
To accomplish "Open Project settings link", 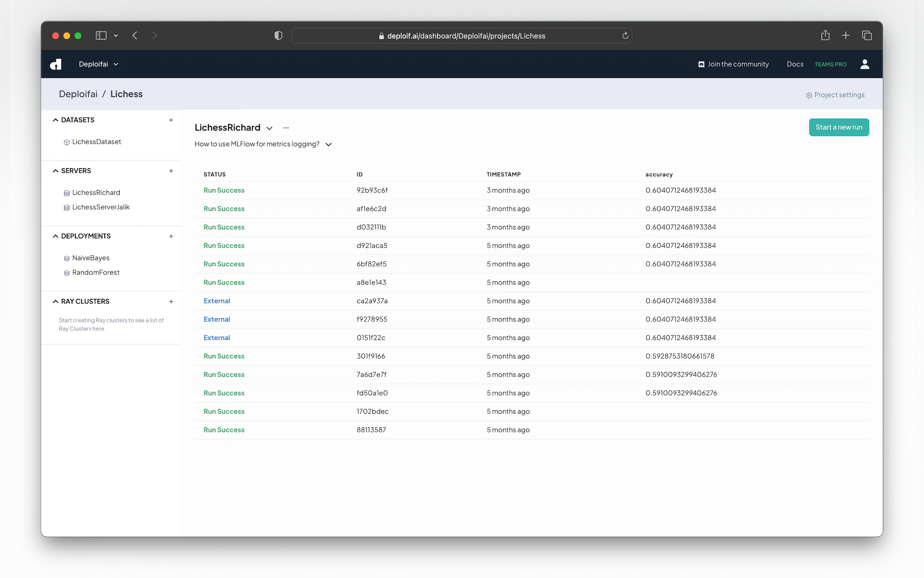I will coord(835,95).
